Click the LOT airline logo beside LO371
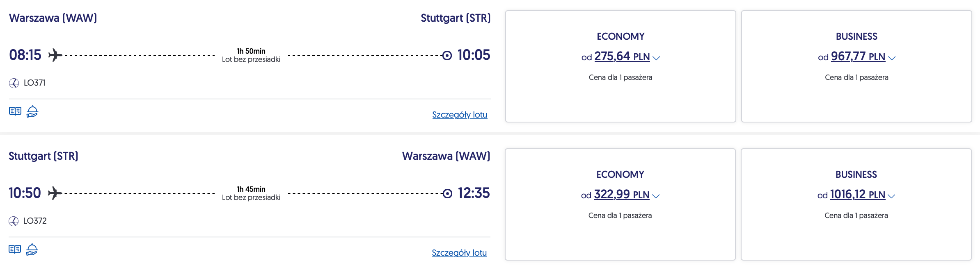 point(14,83)
